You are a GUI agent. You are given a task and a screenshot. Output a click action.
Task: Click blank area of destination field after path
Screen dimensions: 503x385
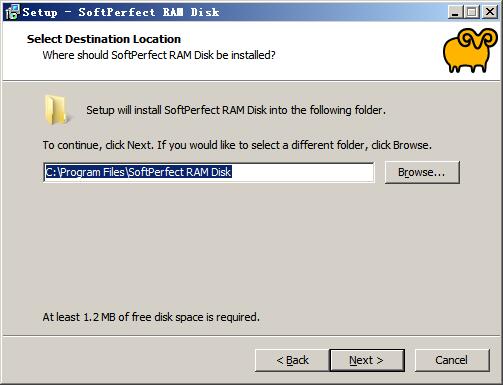coord(302,172)
